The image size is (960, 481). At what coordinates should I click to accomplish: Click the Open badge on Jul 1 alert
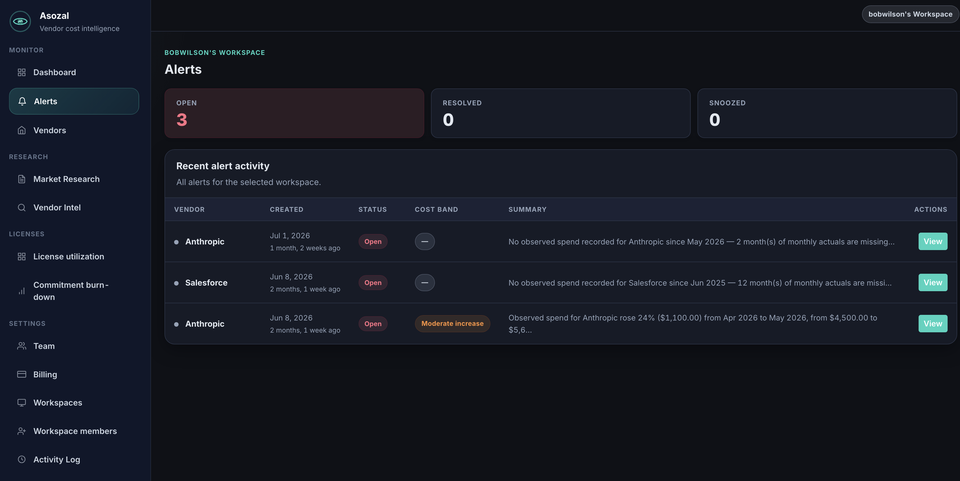click(x=373, y=242)
